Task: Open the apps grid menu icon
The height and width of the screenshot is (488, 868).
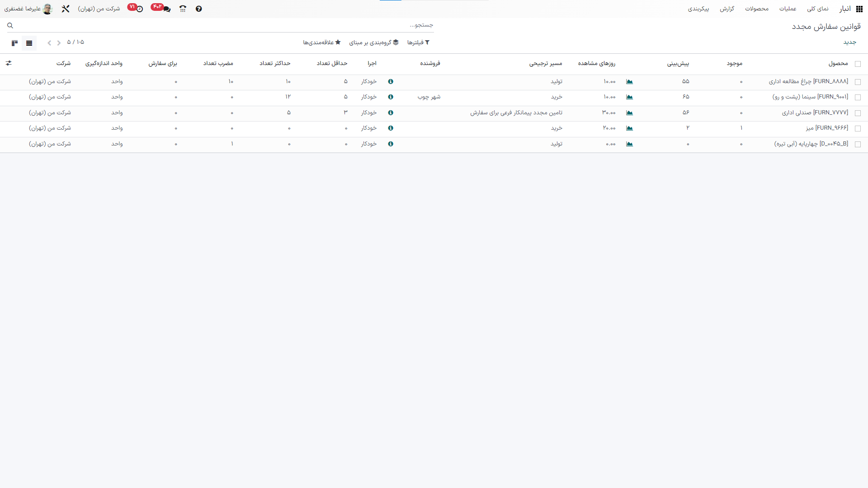Action: tap(859, 9)
